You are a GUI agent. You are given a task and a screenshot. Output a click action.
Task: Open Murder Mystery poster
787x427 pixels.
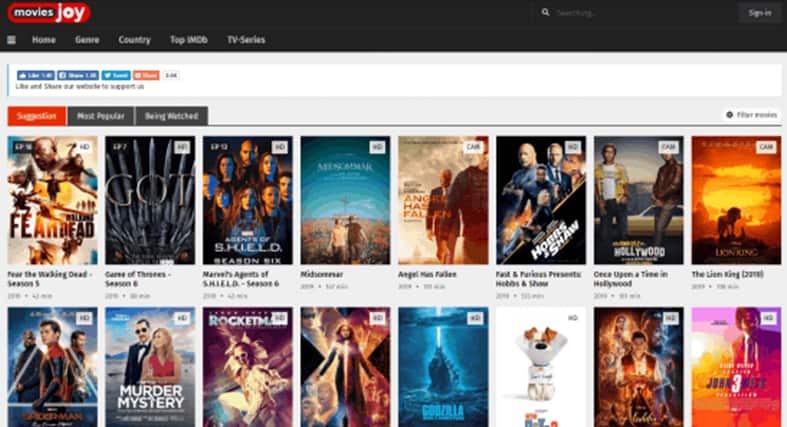(x=150, y=367)
